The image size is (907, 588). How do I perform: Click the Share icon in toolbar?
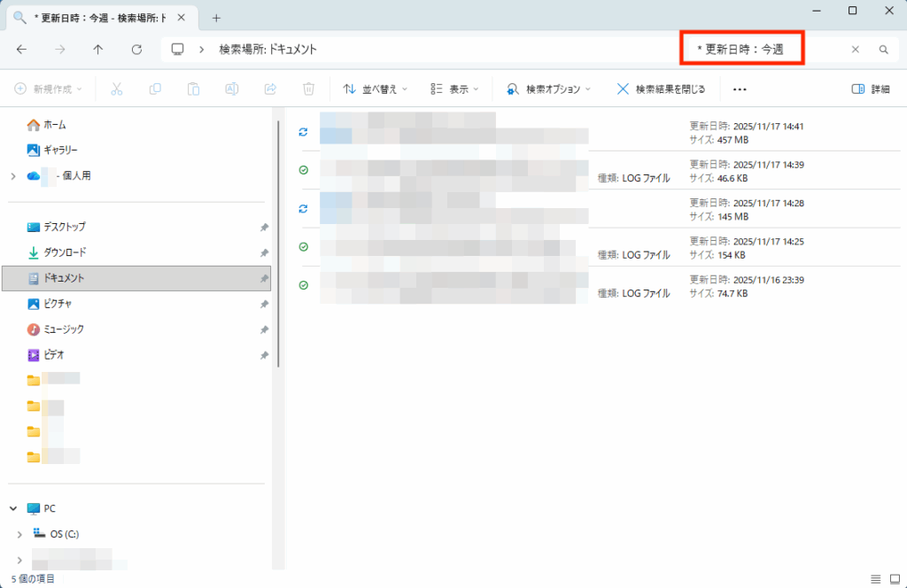(270, 89)
